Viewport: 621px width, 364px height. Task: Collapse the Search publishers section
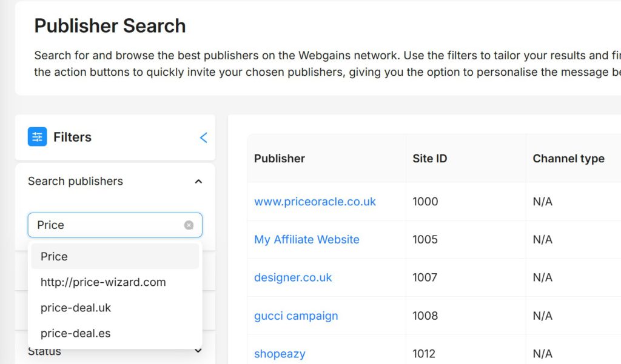[x=198, y=182]
